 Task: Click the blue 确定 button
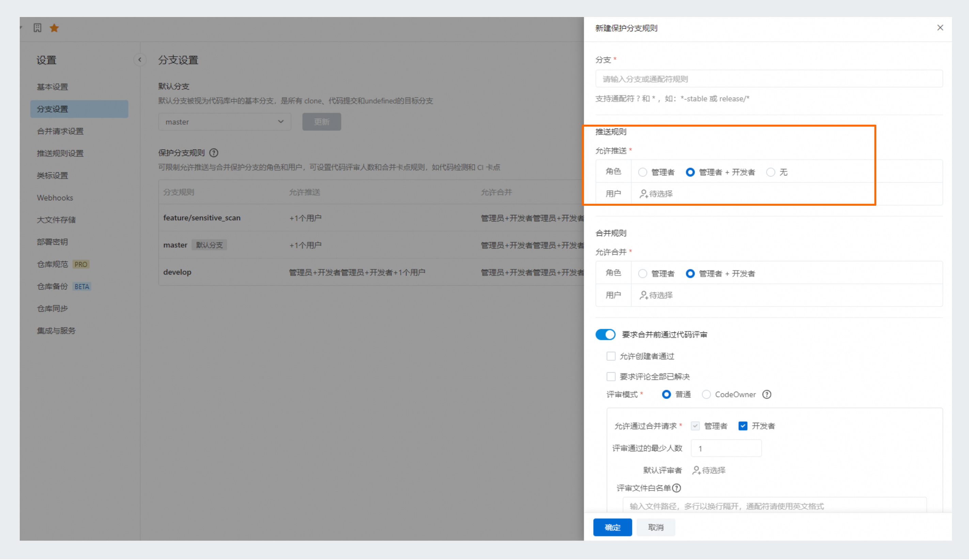[612, 527]
